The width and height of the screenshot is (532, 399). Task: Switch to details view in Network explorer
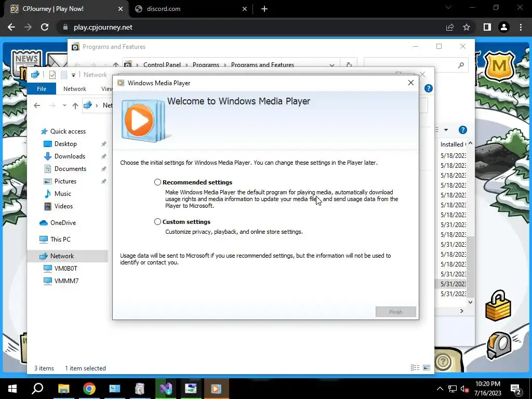[415, 368]
